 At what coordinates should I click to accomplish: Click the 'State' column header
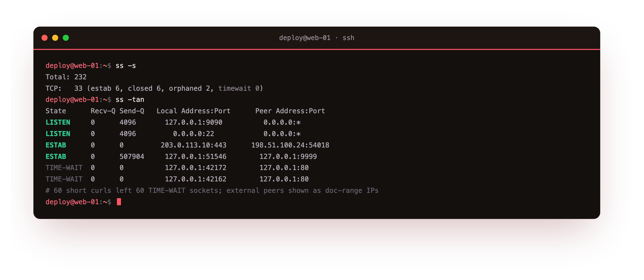tap(56, 111)
